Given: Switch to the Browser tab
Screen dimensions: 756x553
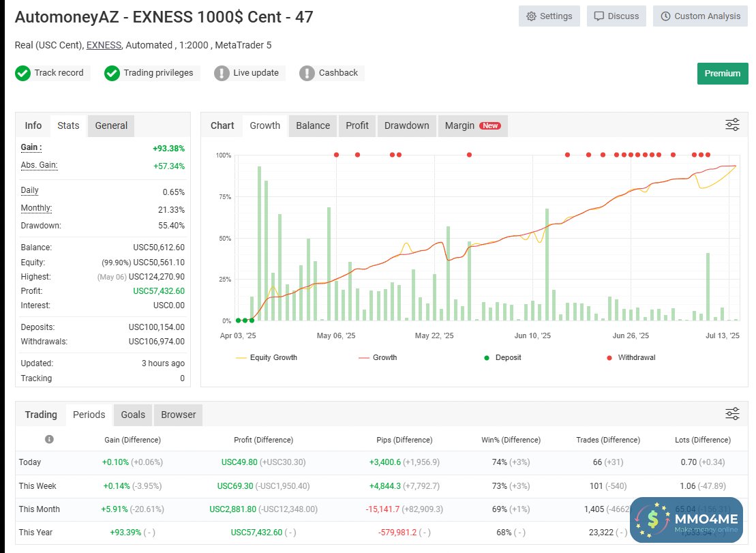Looking at the screenshot, I should pos(178,415).
